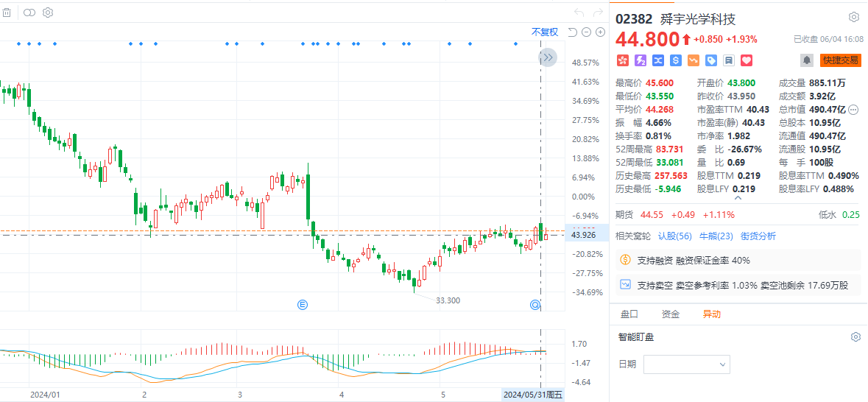Click the orange short-selling tag icon

click(693, 60)
